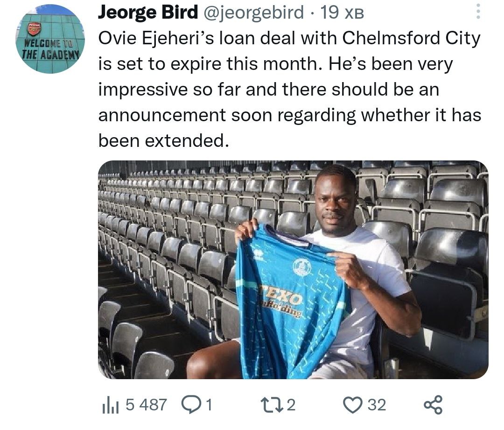View tweet analytics via bar chart icon
This screenshot has height=430, width=504.
pos(109,405)
